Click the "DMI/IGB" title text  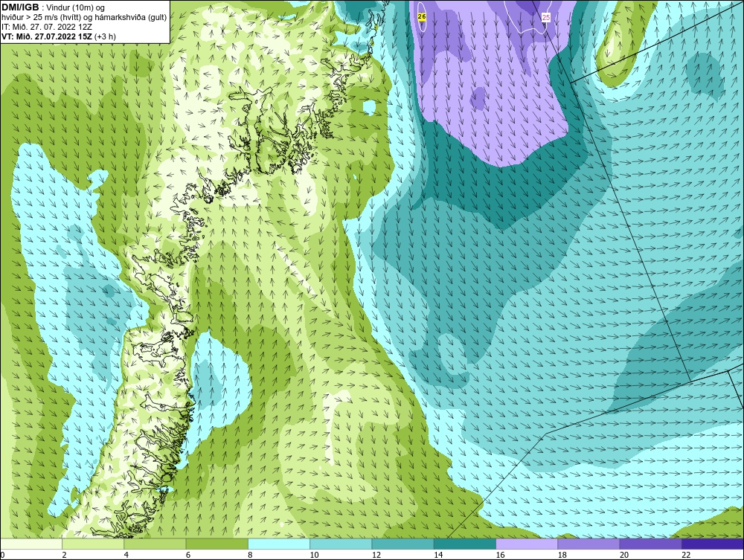[20, 7]
